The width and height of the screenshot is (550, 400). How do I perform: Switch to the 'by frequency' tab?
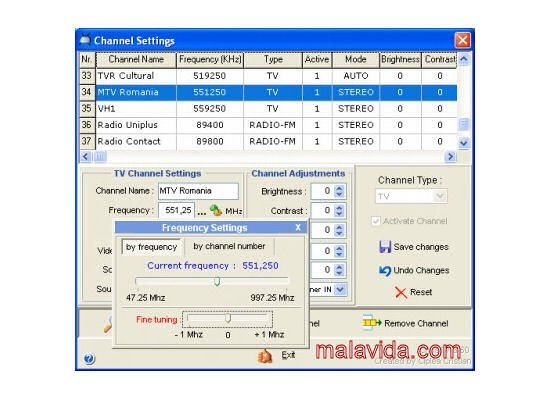point(151,247)
